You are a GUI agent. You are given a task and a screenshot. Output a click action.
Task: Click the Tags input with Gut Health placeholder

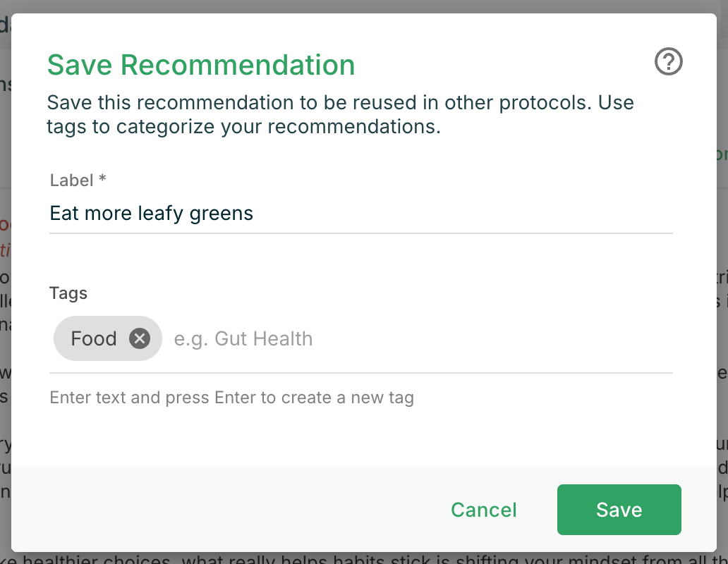(416, 339)
